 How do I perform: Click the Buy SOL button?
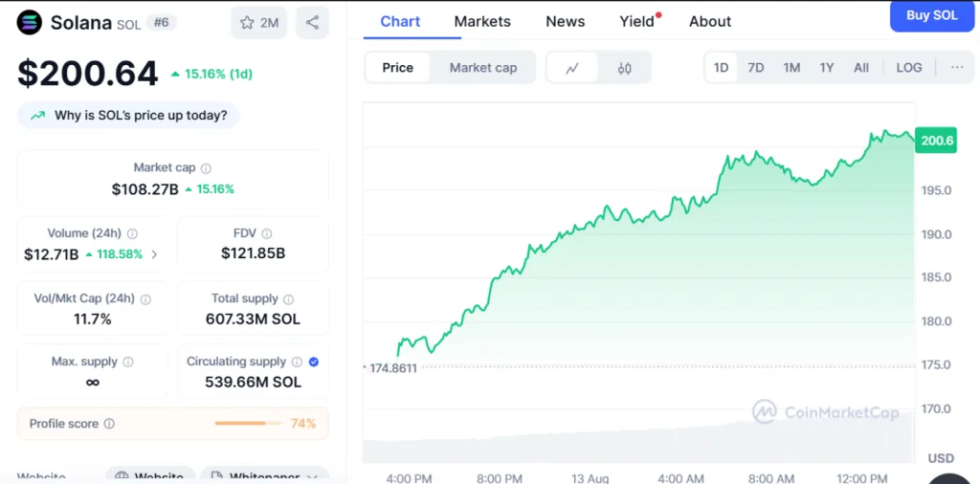(932, 15)
